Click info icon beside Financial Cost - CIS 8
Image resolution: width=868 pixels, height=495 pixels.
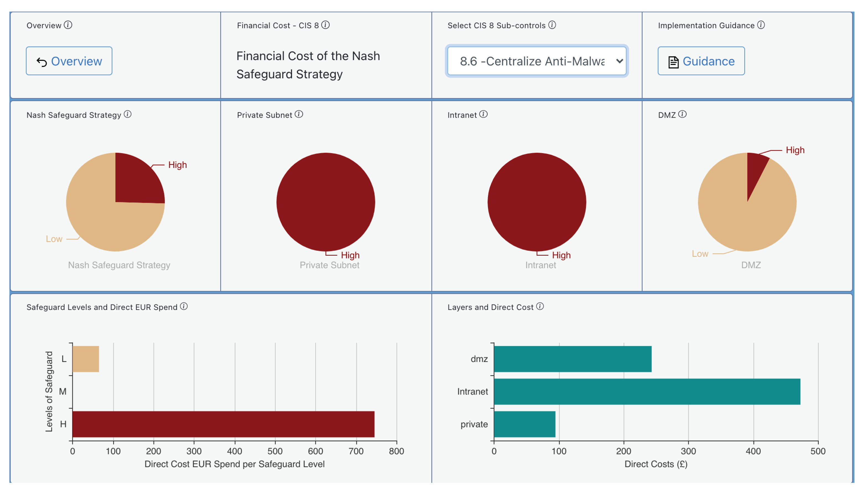pos(325,25)
